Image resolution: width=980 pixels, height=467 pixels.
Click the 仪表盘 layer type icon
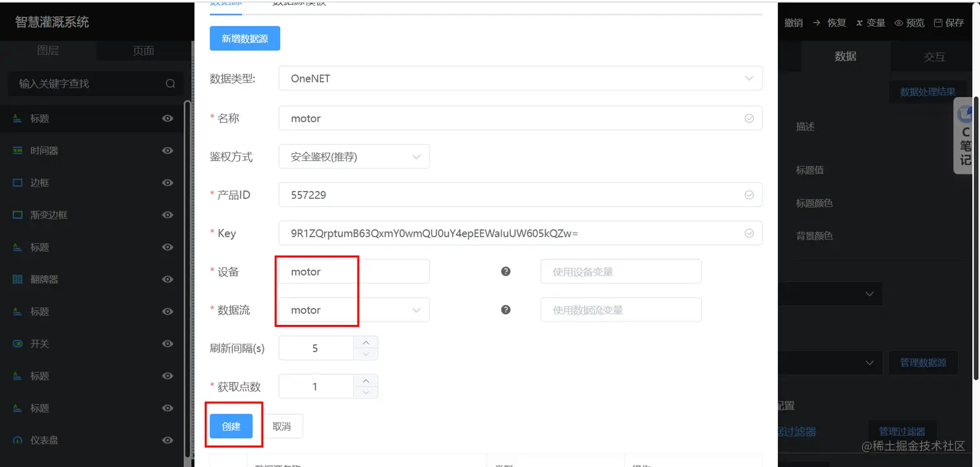point(17,440)
